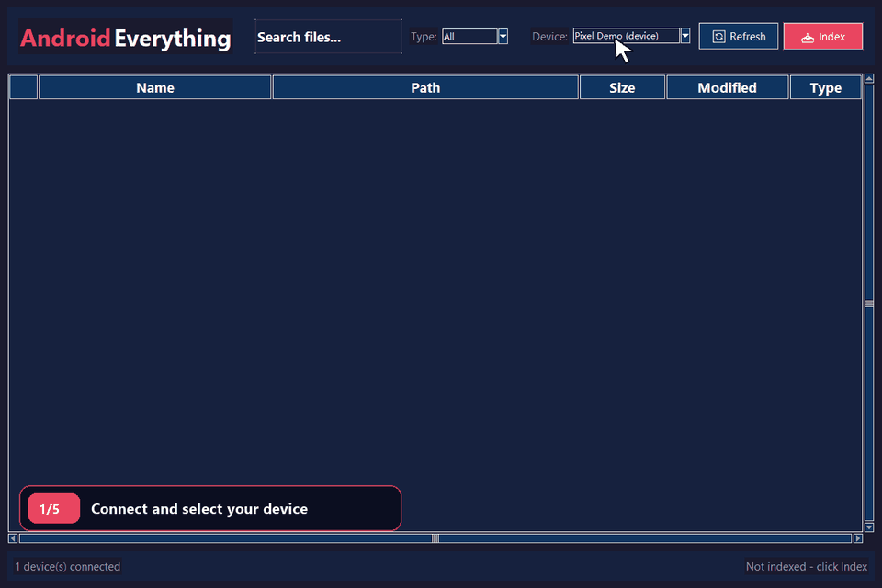Sort by the Modified column header
Image resolution: width=882 pixels, height=588 pixels.
[728, 88]
